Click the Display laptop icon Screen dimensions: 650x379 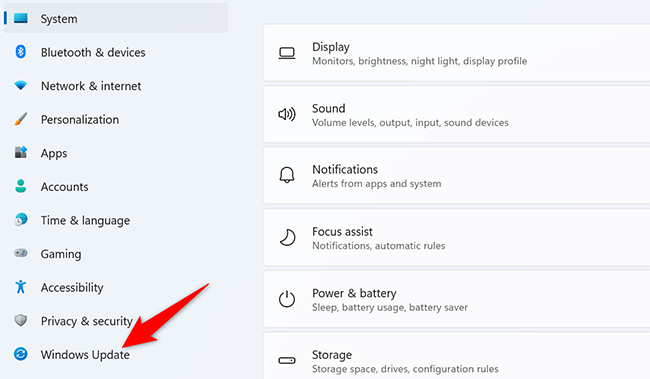click(x=287, y=53)
